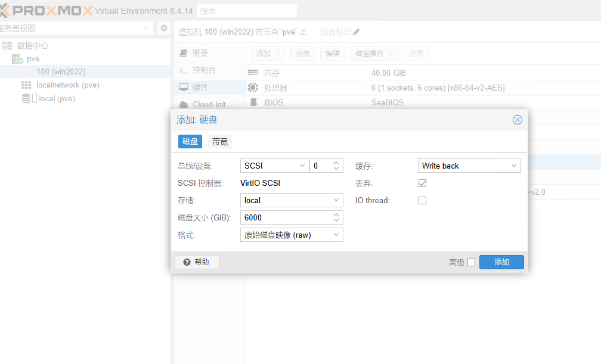Click the pve node server icon
601x364 pixels.
(17, 59)
